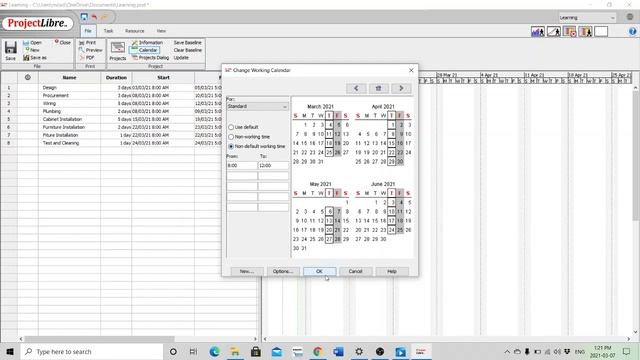
Task: Switch to the View ribbon tab
Action: point(161,31)
